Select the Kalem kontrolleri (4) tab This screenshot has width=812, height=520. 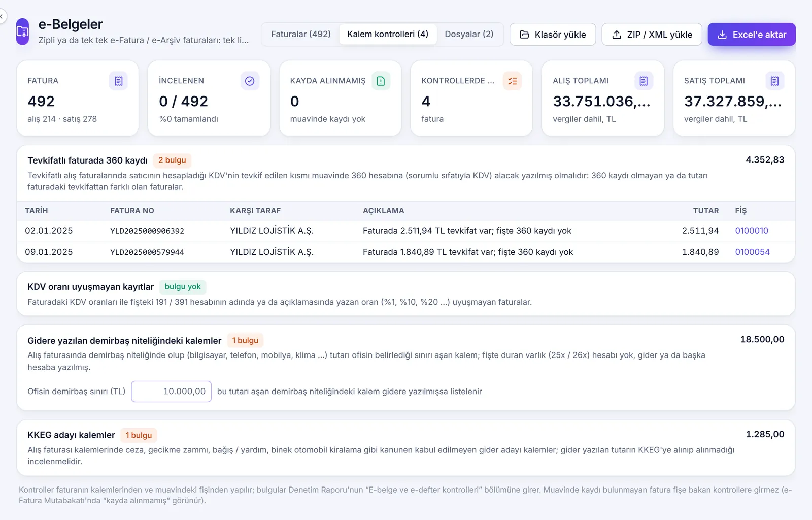pos(388,34)
